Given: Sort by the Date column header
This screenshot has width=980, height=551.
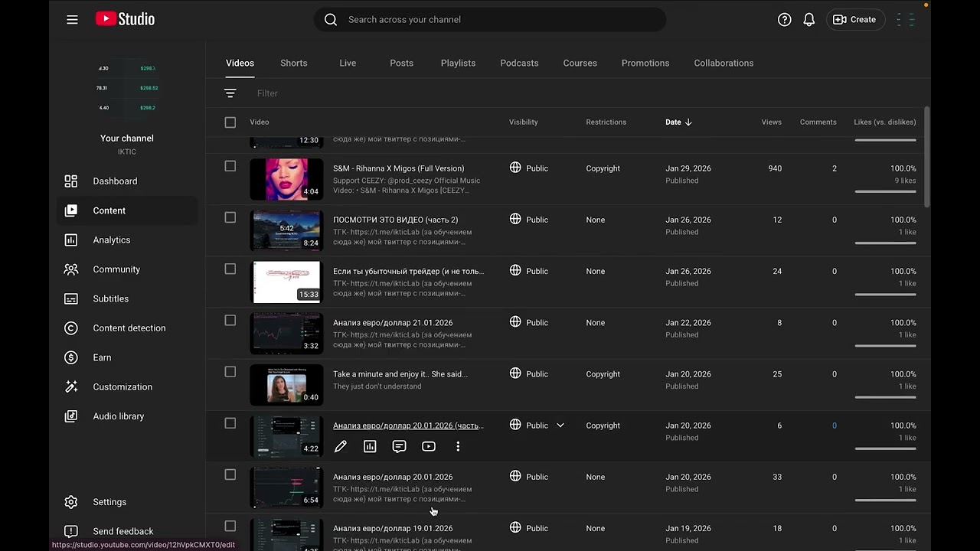Looking at the screenshot, I should coord(678,122).
